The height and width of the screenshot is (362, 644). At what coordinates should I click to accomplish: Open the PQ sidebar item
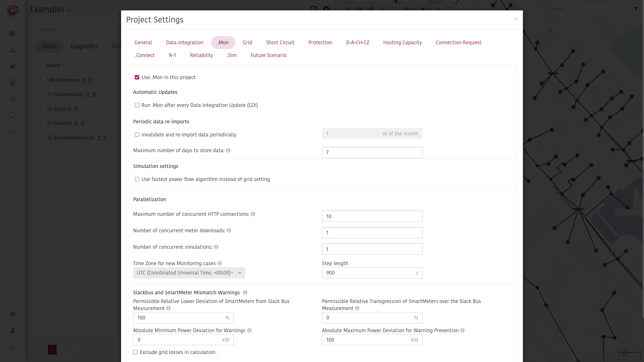[12, 132]
